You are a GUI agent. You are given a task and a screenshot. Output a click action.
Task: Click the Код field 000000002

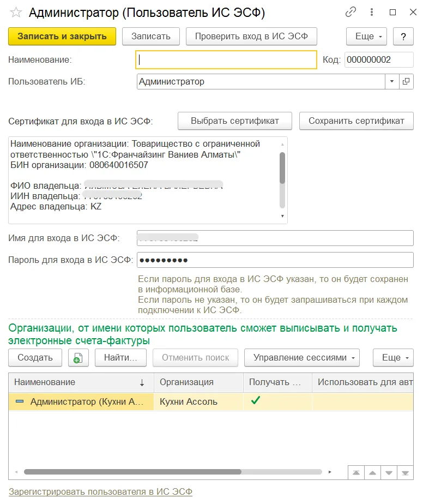pyautogui.click(x=379, y=60)
